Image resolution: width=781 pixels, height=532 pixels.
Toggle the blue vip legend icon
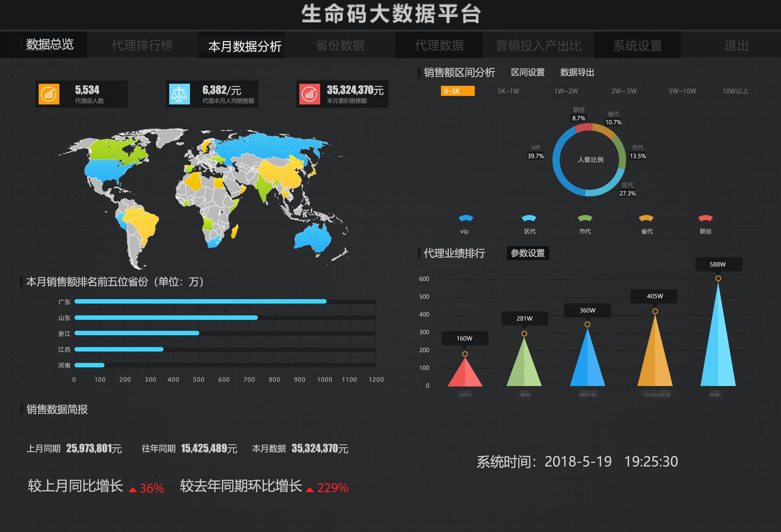click(x=465, y=218)
